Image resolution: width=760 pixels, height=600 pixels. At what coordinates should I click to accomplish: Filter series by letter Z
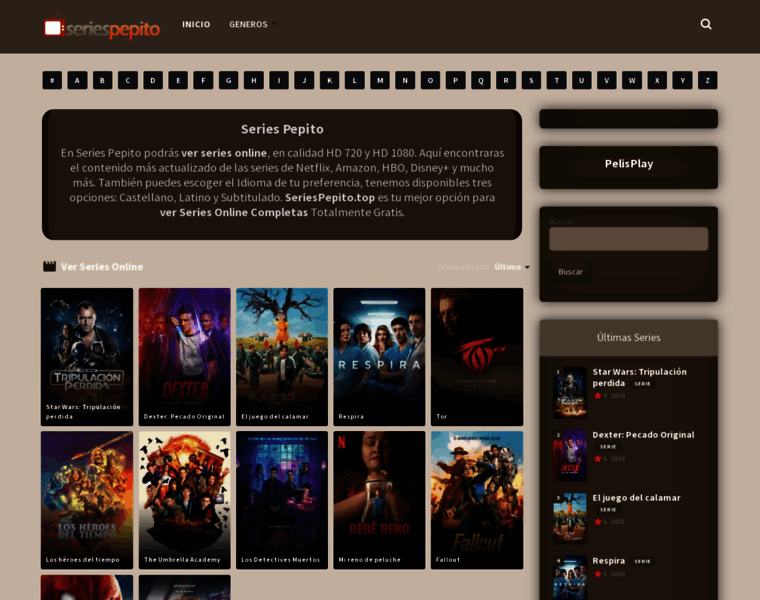click(707, 80)
